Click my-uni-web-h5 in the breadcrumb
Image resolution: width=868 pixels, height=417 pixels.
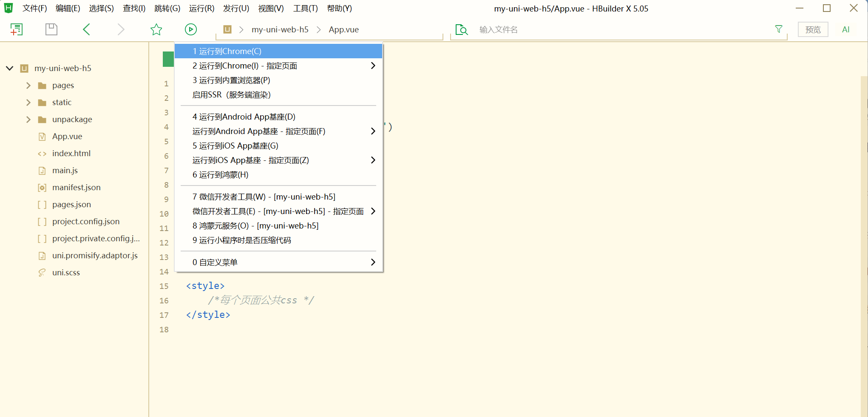(x=280, y=29)
